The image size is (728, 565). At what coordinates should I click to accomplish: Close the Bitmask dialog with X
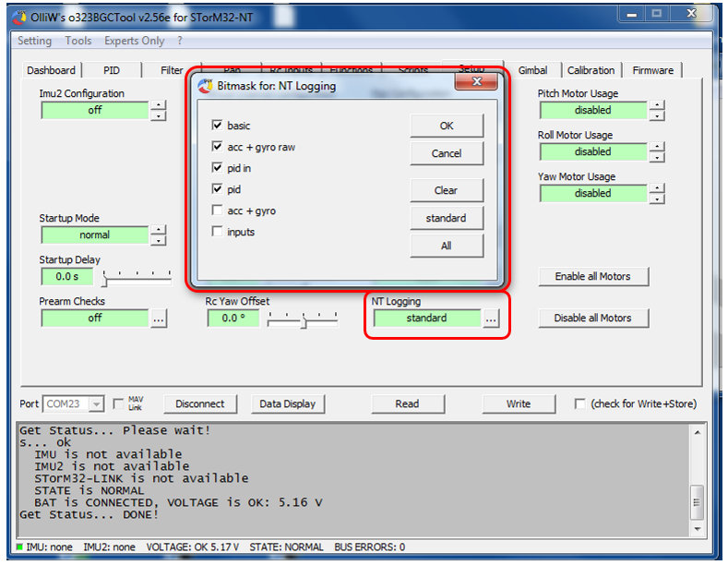click(477, 83)
